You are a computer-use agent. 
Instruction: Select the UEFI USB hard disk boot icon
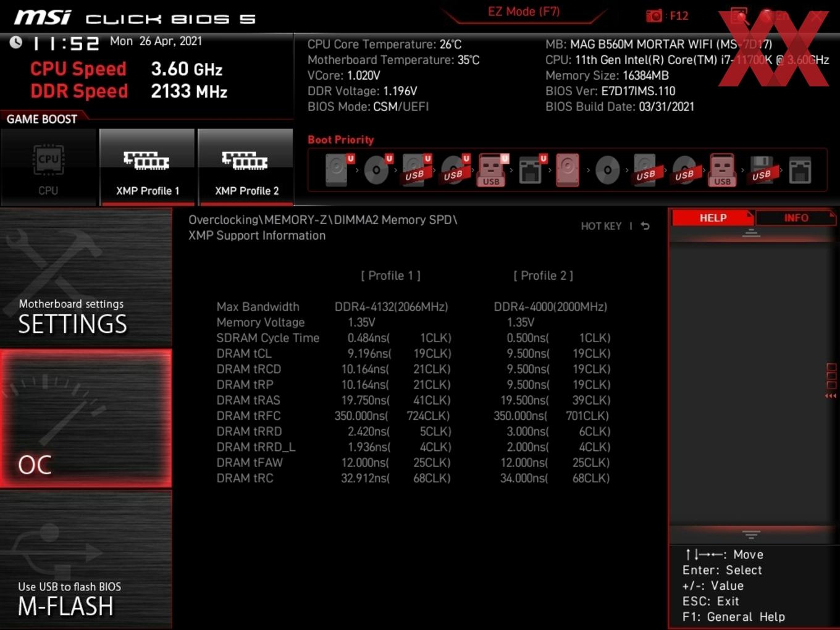416,170
